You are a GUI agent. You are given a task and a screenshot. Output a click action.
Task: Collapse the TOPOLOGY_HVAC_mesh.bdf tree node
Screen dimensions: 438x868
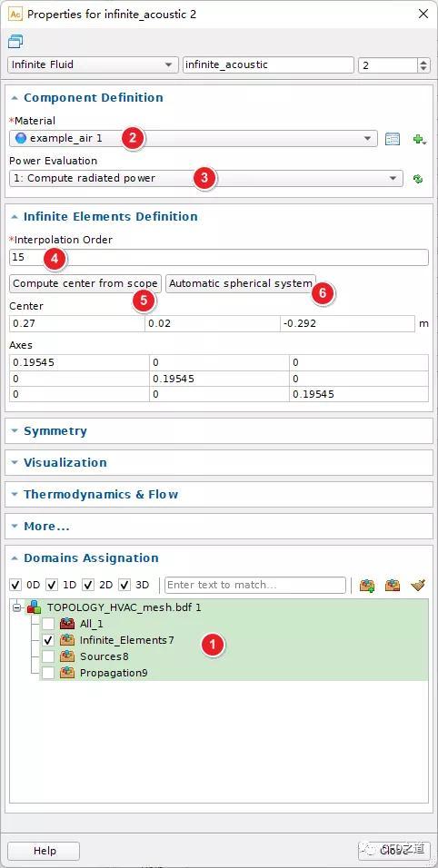click(x=16, y=607)
